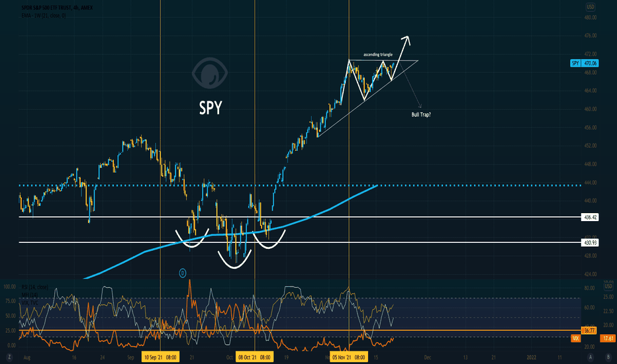This screenshot has height=364, width=617.
Task: Click the orange VIX label on the indicator scale
Action: click(x=576, y=338)
